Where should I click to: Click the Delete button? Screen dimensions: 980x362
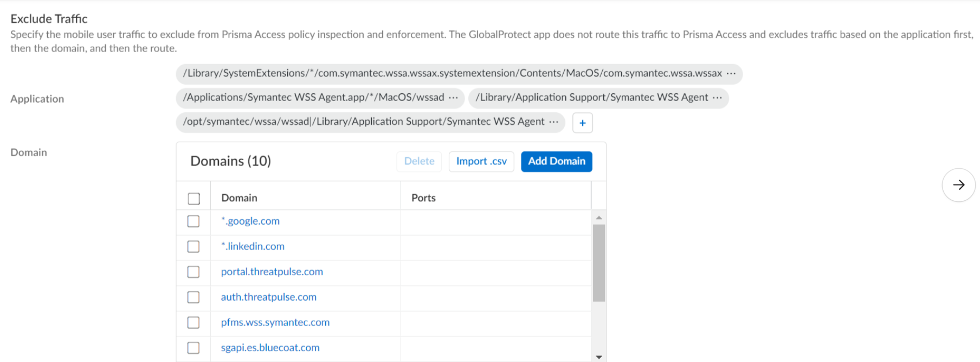point(419,161)
